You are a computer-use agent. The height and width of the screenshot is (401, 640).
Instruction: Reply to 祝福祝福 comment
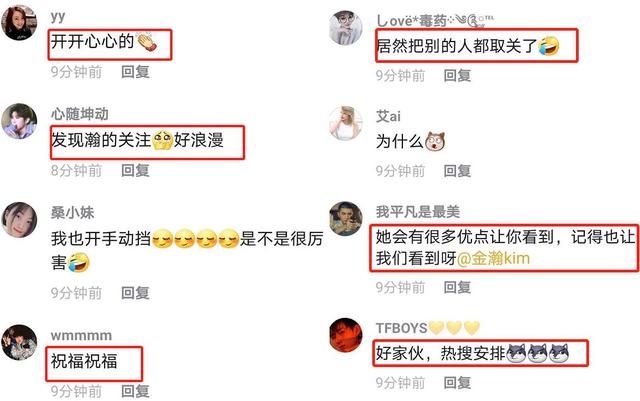coord(135,391)
